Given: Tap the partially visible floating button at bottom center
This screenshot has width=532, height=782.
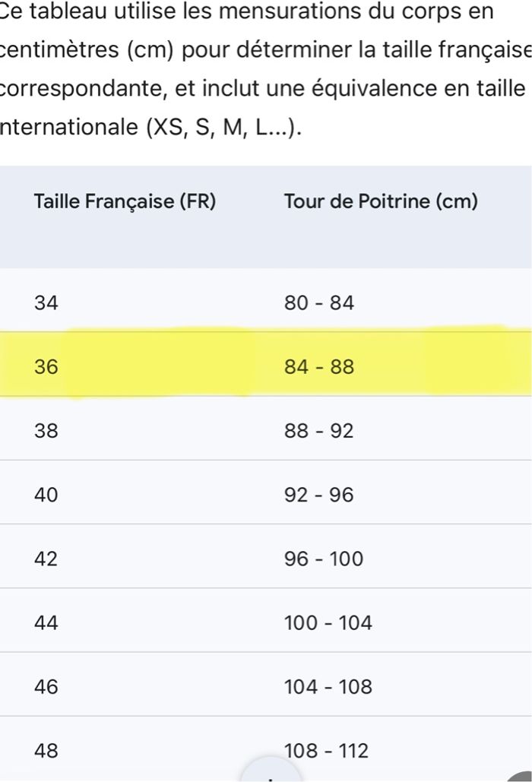Looking at the screenshot, I should pyautogui.click(x=270, y=771).
